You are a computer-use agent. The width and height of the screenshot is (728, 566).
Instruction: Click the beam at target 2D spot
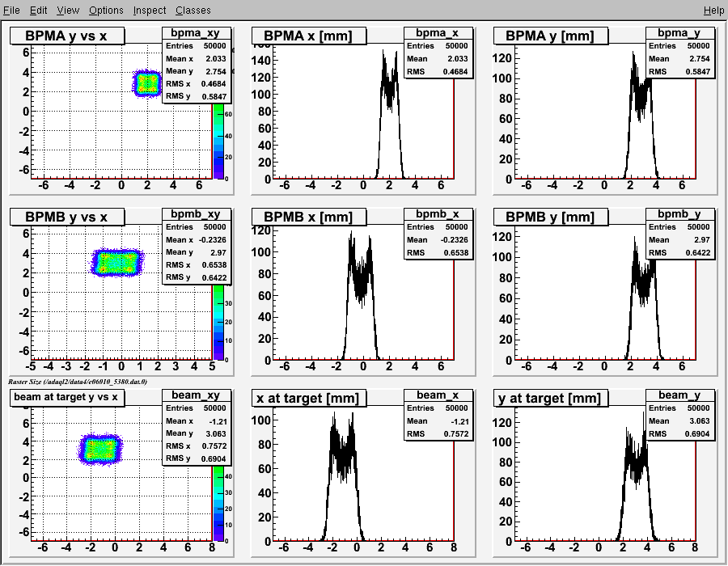99,449
